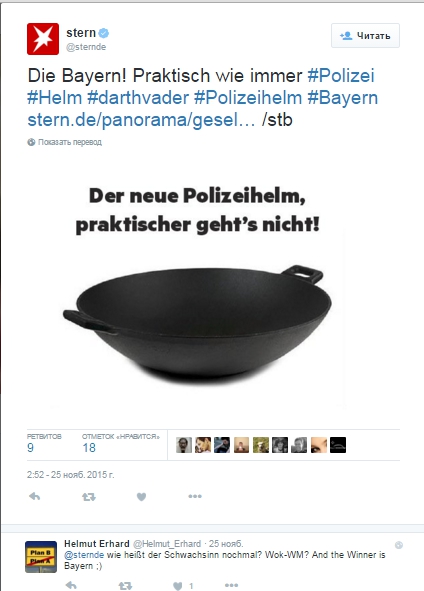Follow stern via Читать button
The height and width of the screenshot is (591, 424).
pyautogui.click(x=365, y=36)
